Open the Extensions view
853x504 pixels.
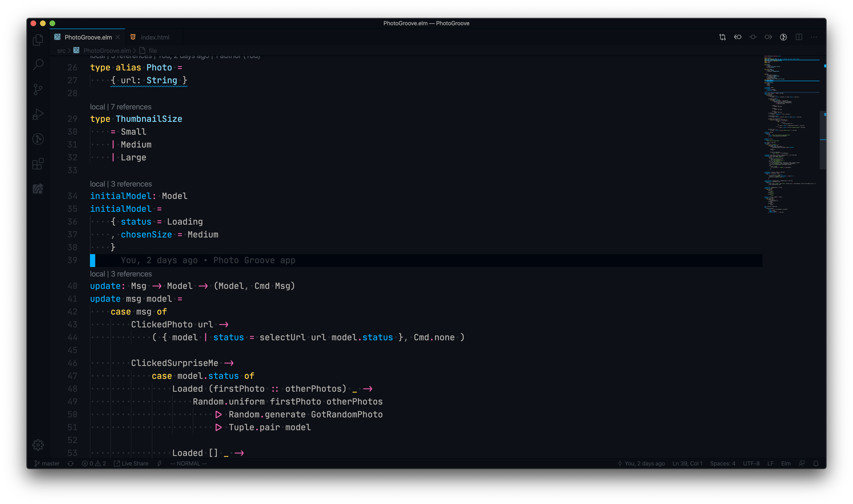[x=38, y=164]
